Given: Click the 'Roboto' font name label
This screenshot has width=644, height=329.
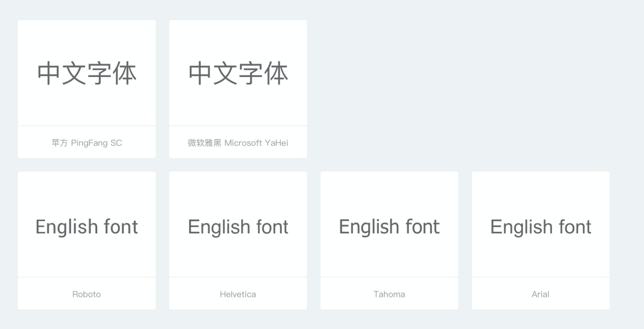Looking at the screenshot, I should click(87, 294).
